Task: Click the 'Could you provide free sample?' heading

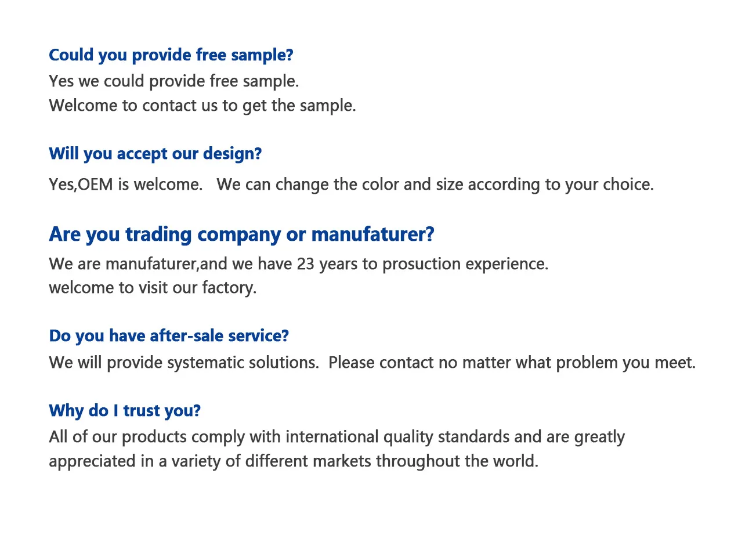Action: 171,55
